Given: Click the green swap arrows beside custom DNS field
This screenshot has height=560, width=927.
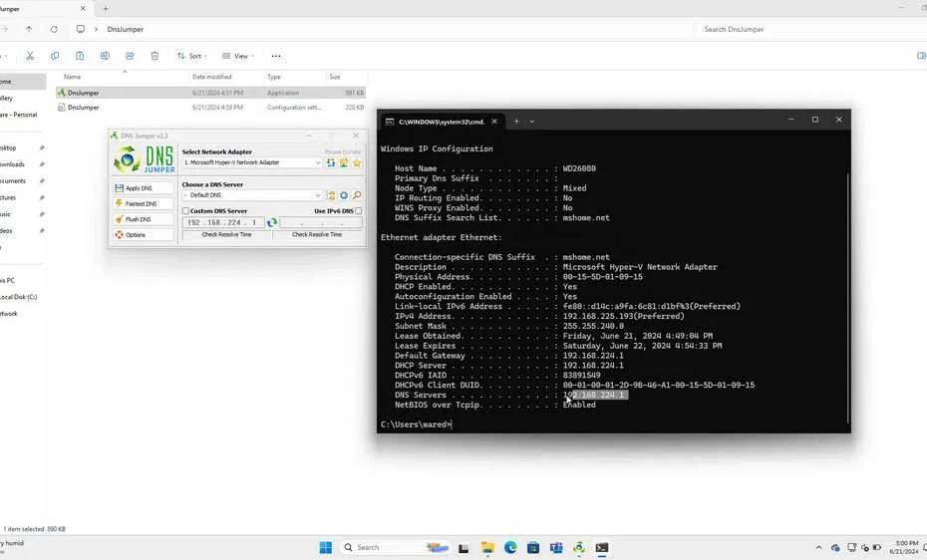Looking at the screenshot, I should point(271,222).
